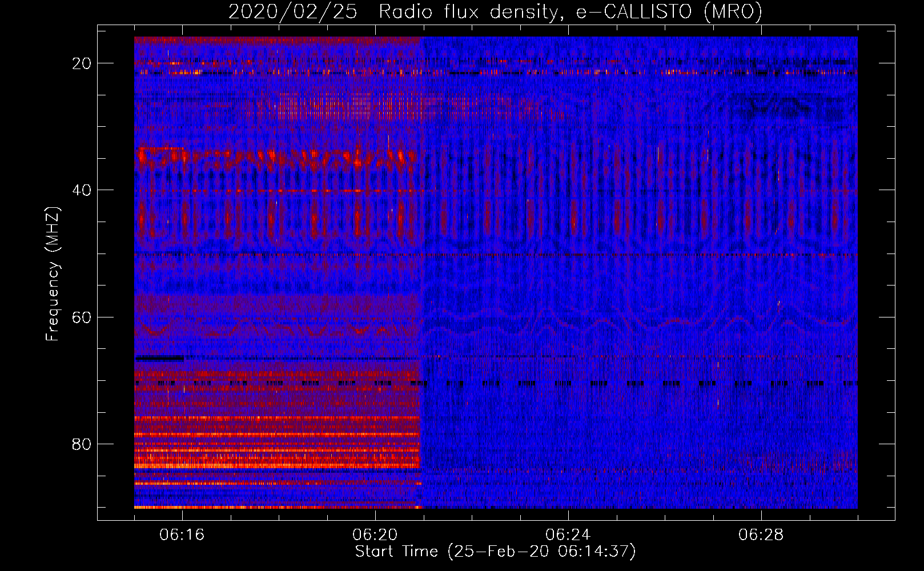
Task: Click the 'Frequency (MHZ)' axis label
Action: (53, 274)
